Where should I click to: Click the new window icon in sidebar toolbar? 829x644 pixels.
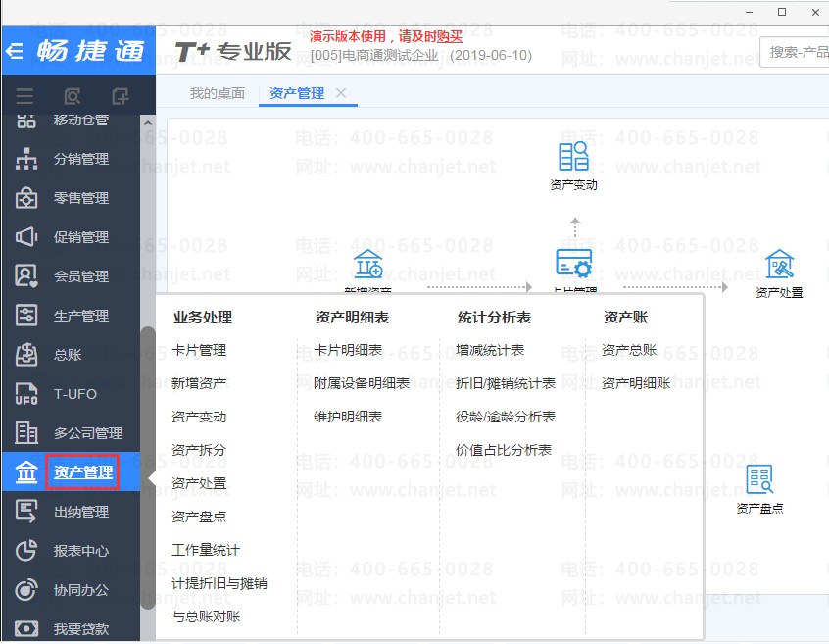[x=120, y=96]
